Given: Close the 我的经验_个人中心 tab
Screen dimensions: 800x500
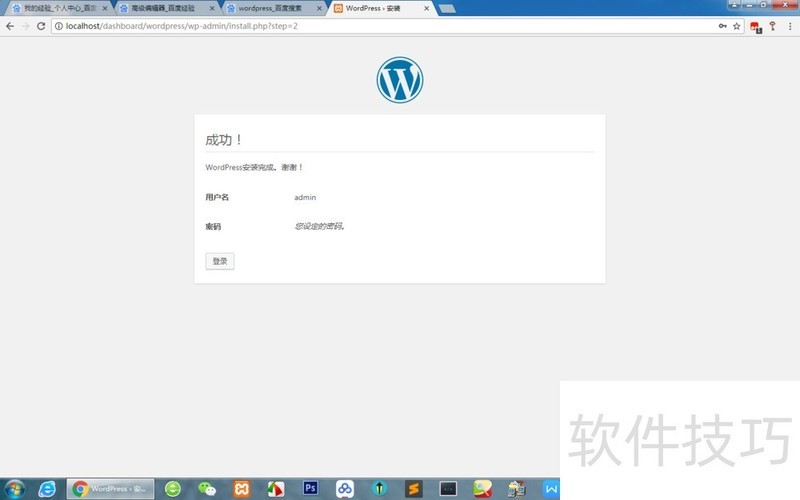Looking at the screenshot, I should (105, 8).
